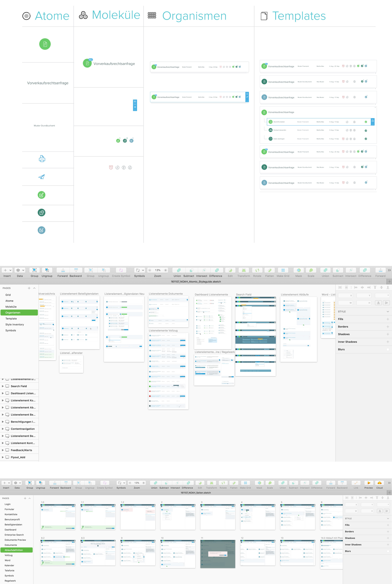Add a border in upper inspector
This screenshot has height=584, width=392.
point(388,327)
